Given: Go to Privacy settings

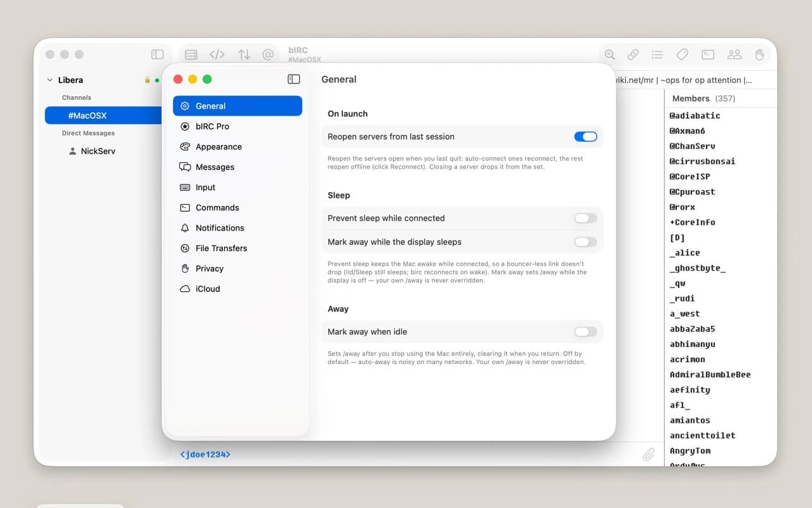Looking at the screenshot, I should coord(237,268).
